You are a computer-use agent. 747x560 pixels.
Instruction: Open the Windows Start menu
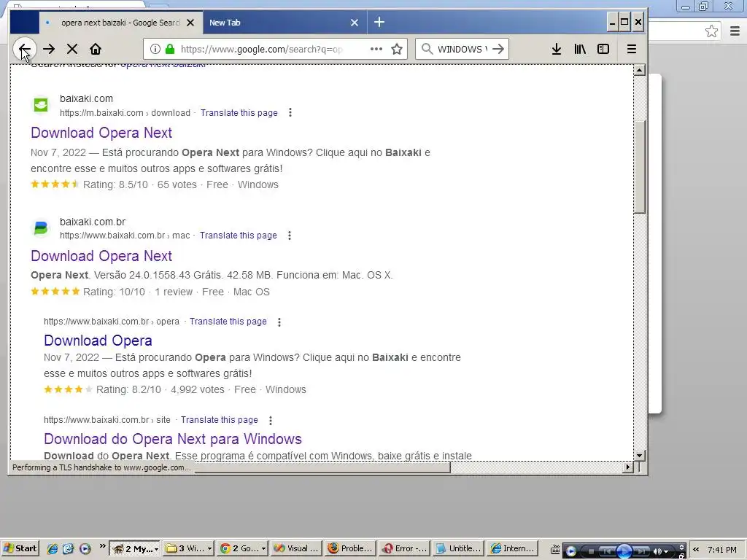pos(20,548)
